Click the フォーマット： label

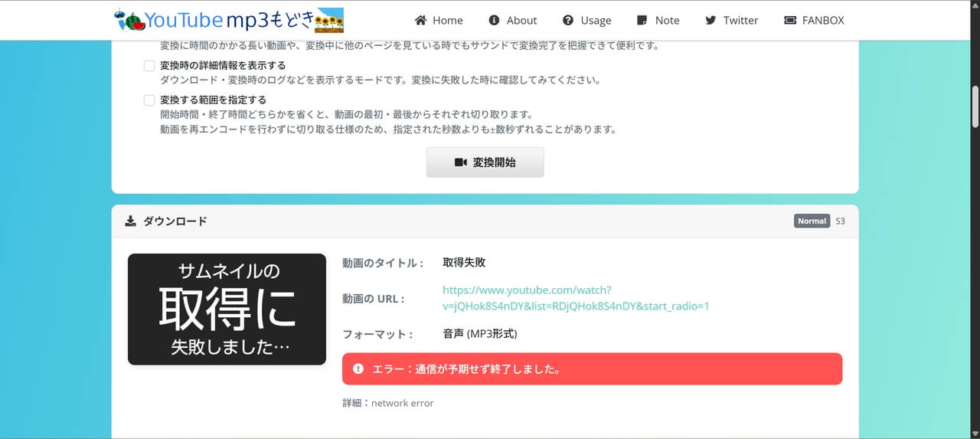(377, 335)
